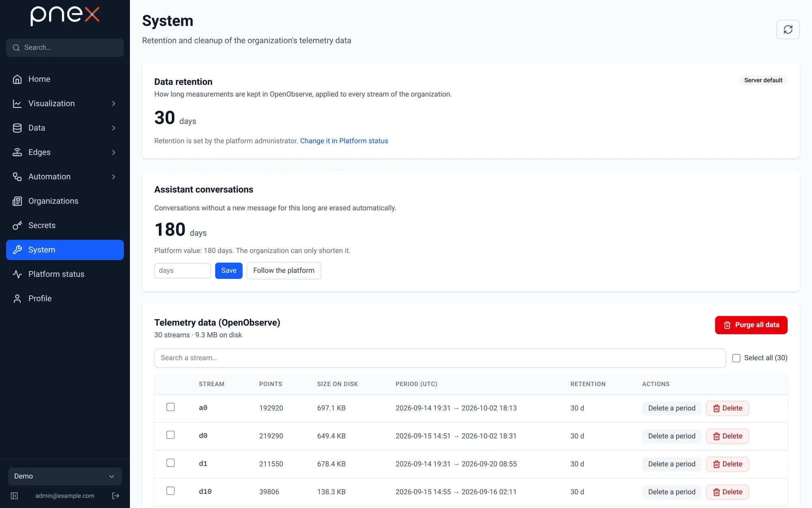Check the box for stream d10
Image resolution: width=812 pixels, height=508 pixels.
(x=171, y=491)
